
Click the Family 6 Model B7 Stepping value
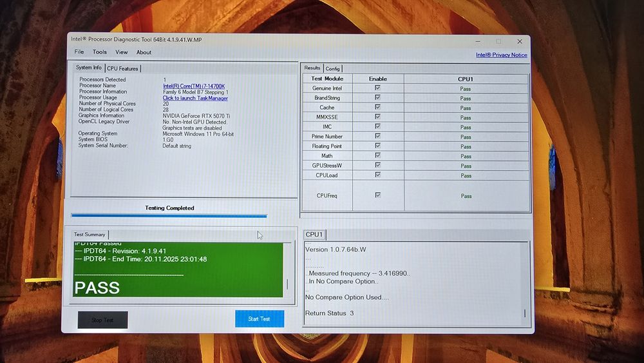coord(196,92)
